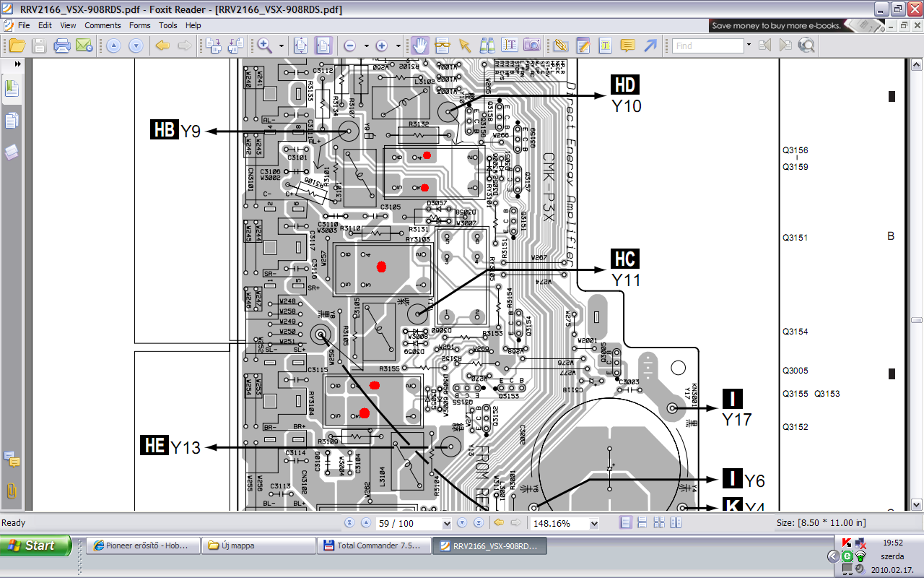The height and width of the screenshot is (578, 924).
Task: Select the Fit Width icon
Action: pyautogui.click(x=323, y=46)
